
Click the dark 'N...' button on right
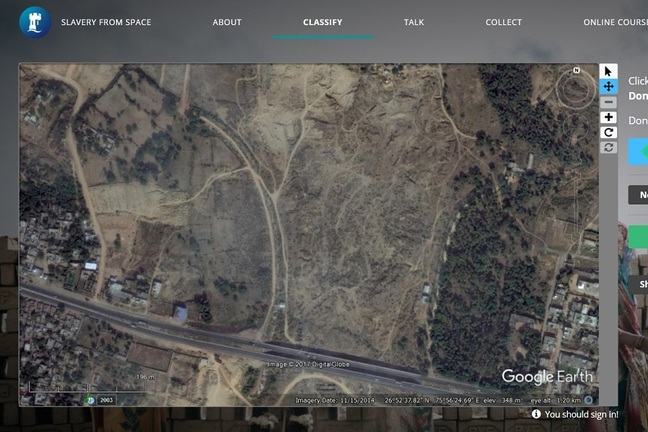point(637,195)
